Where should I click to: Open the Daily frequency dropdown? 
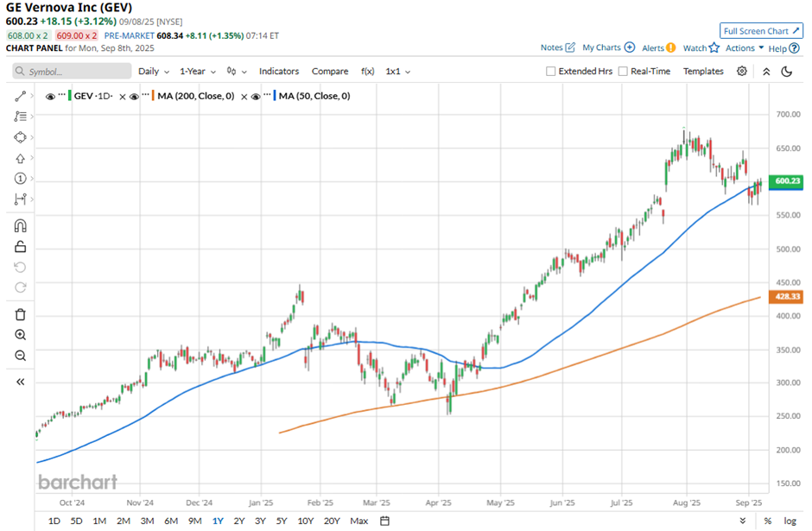(154, 72)
